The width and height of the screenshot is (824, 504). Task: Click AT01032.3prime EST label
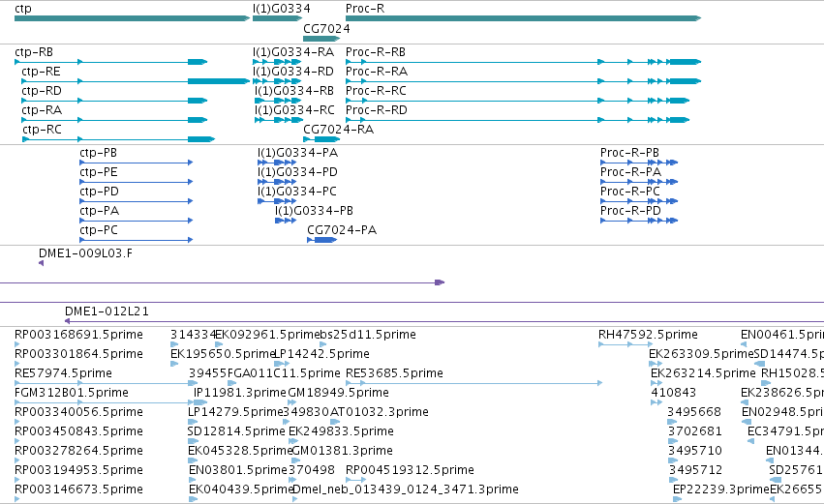[380, 413]
